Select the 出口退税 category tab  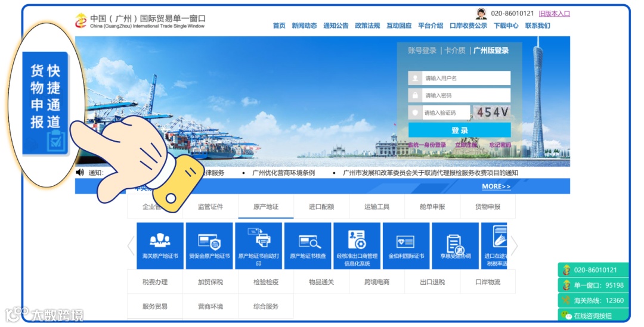(432, 282)
